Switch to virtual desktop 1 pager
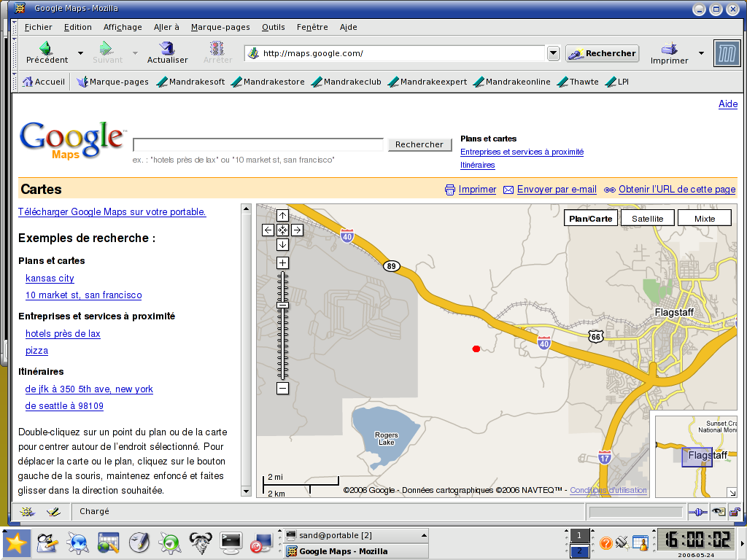Viewport: 747px width, 560px height. click(x=579, y=535)
